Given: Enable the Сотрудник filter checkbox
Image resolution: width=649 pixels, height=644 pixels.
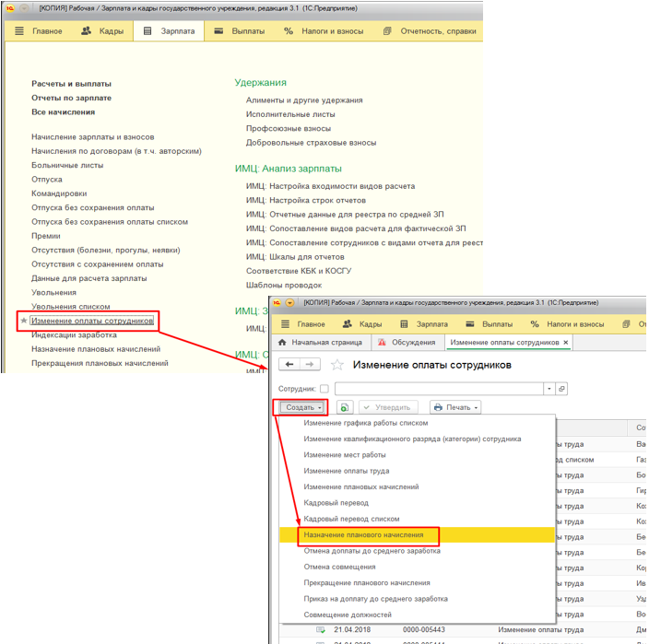Looking at the screenshot, I should click(324, 389).
